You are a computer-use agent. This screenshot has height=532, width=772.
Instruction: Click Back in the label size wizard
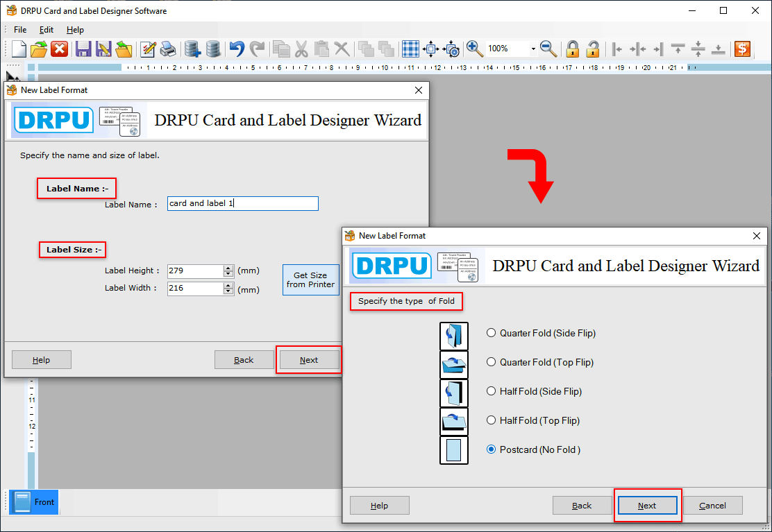[x=244, y=360]
